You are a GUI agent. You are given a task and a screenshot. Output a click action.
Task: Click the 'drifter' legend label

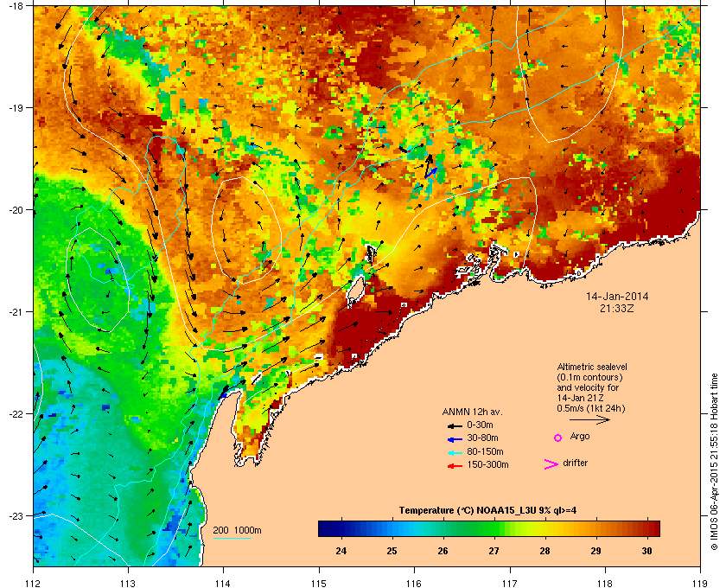coord(575,463)
